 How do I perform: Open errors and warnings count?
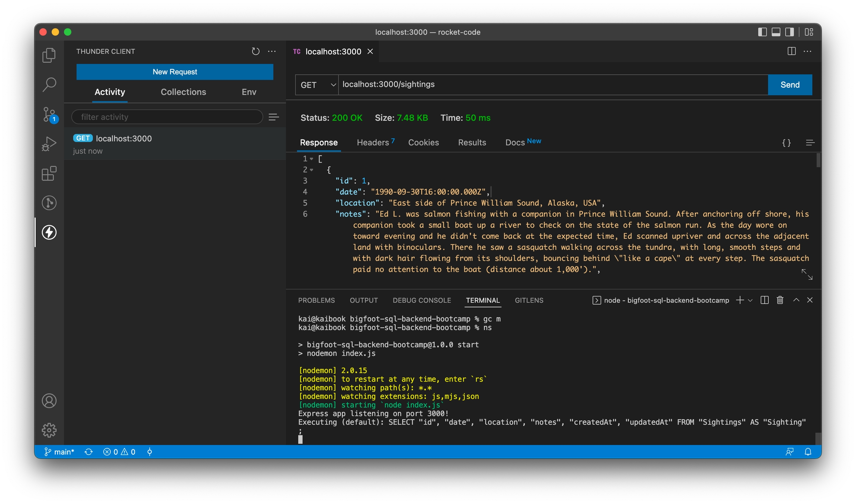pyautogui.click(x=119, y=452)
